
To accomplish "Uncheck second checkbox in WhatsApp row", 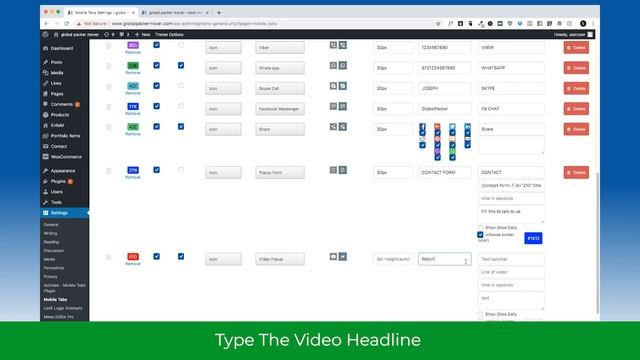I will click(181, 65).
